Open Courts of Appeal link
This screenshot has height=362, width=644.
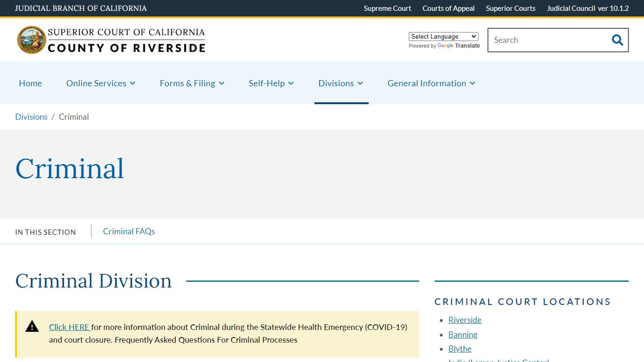(x=448, y=8)
